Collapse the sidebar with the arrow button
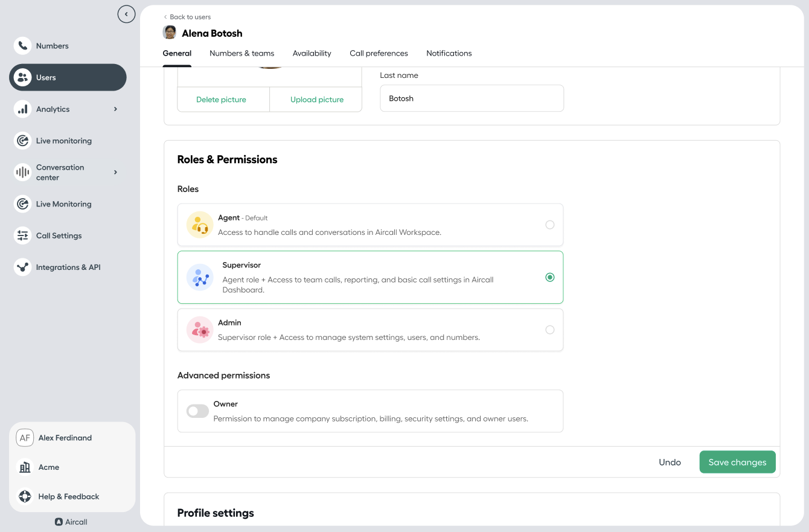 [x=126, y=14]
